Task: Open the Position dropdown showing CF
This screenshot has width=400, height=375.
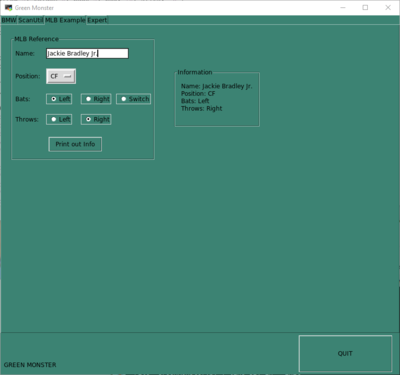Action: click(61, 76)
